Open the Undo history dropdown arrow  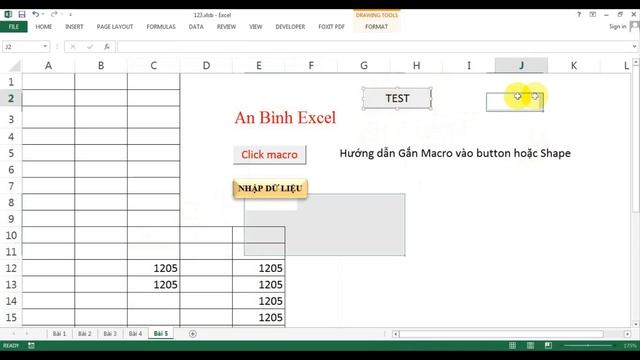(43, 14)
